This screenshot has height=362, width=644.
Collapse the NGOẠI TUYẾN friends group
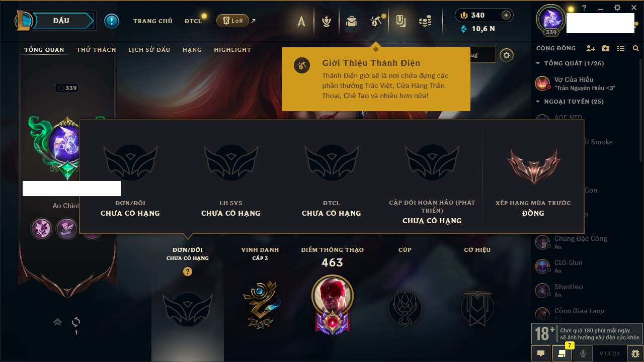[x=538, y=102]
